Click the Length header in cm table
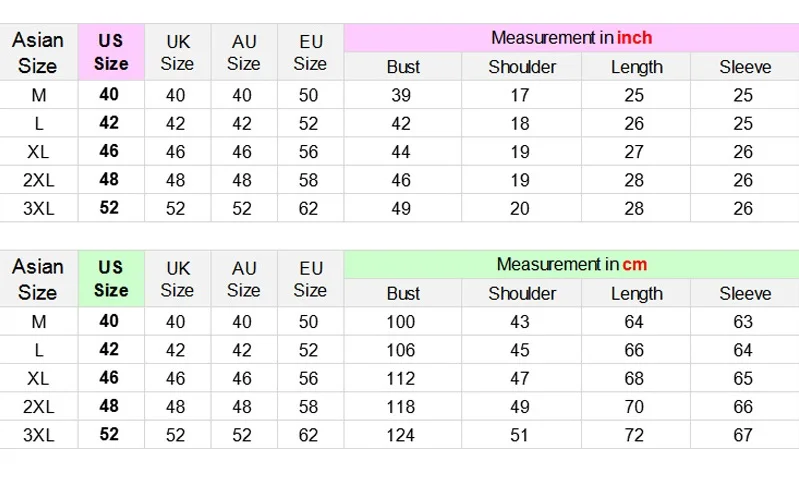 point(636,294)
